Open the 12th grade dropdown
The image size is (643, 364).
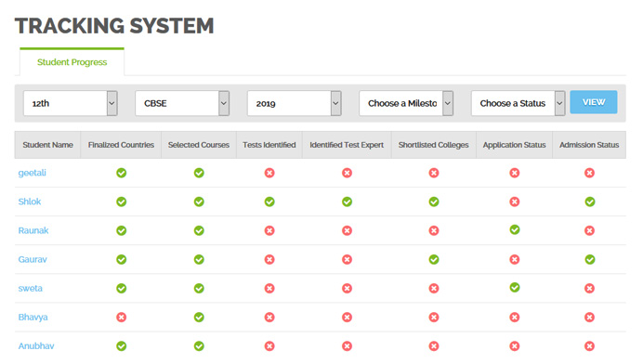[71, 103]
